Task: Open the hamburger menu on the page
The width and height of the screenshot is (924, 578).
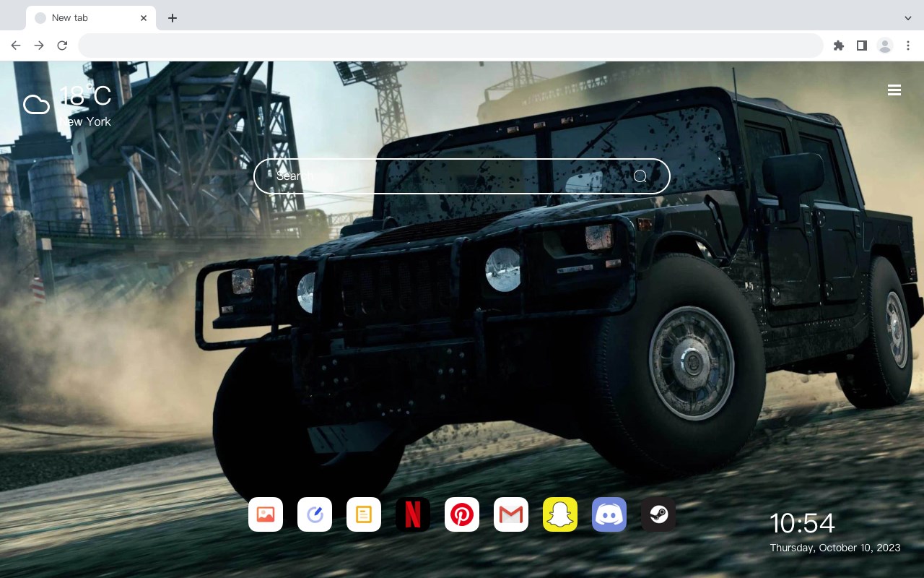Action: [x=894, y=90]
